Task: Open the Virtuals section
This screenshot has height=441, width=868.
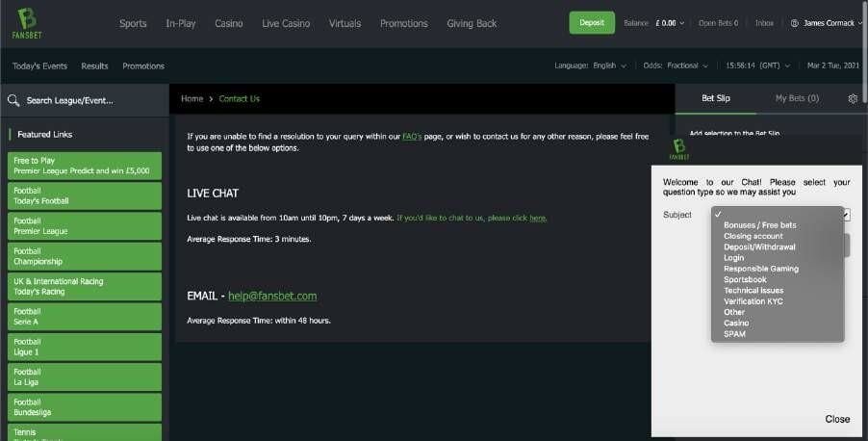Action: click(345, 23)
